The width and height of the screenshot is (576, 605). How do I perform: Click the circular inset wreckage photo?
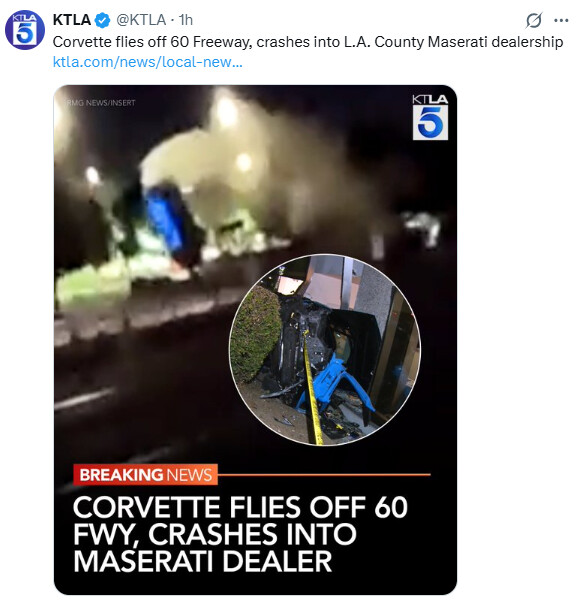[x=325, y=350]
